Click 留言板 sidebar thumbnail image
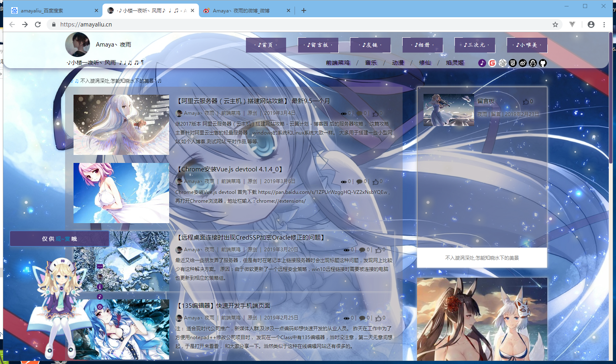This screenshot has width=616, height=364. pos(448,110)
